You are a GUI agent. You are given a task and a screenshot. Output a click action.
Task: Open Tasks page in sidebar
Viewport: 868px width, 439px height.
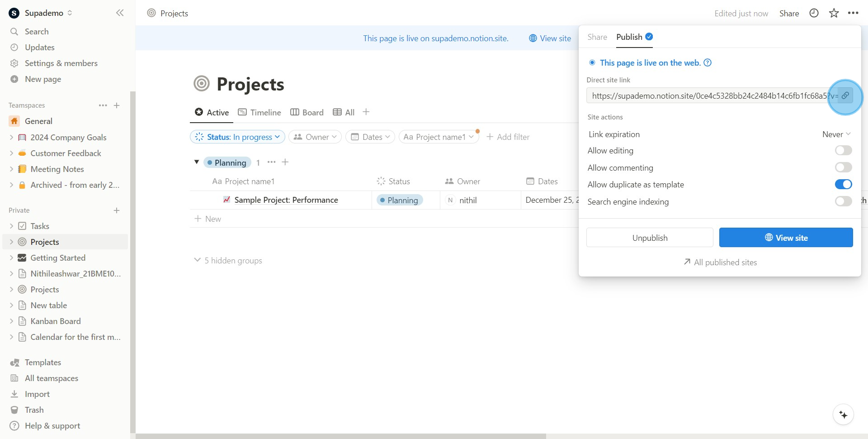40,226
